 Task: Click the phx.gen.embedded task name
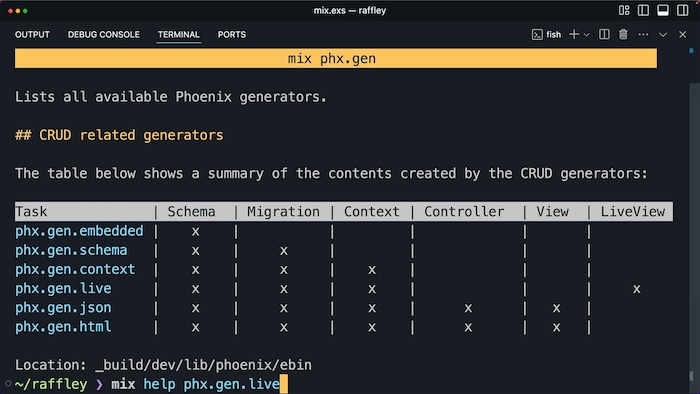[x=79, y=231]
